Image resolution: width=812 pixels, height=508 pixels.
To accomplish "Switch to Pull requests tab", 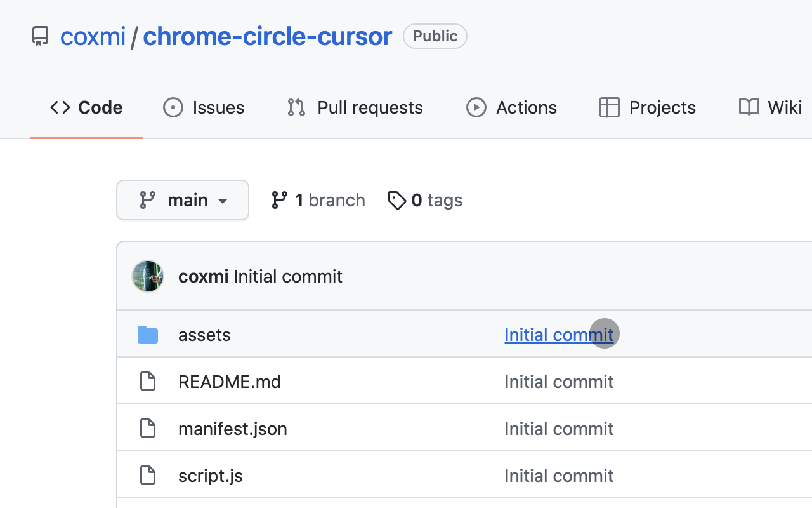I will pos(355,107).
